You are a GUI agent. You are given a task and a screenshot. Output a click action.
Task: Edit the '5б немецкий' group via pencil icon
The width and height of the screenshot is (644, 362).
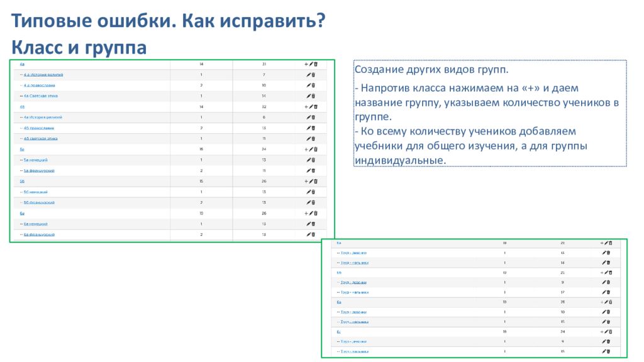pyautogui.click(x=308, y=192)
